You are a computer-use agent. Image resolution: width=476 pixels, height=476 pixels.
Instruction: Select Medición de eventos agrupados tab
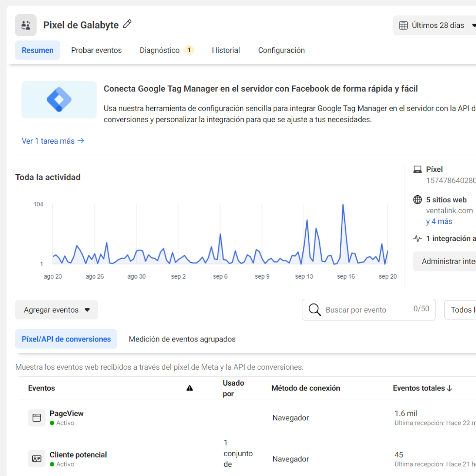(182, 339)
